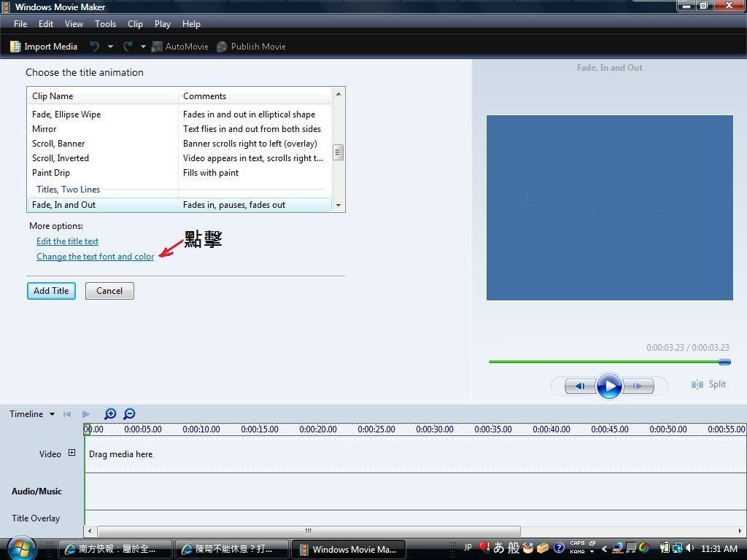The image size is (747, 560).
Task: Click the timeline scroll right arrow
Action: 740,531
